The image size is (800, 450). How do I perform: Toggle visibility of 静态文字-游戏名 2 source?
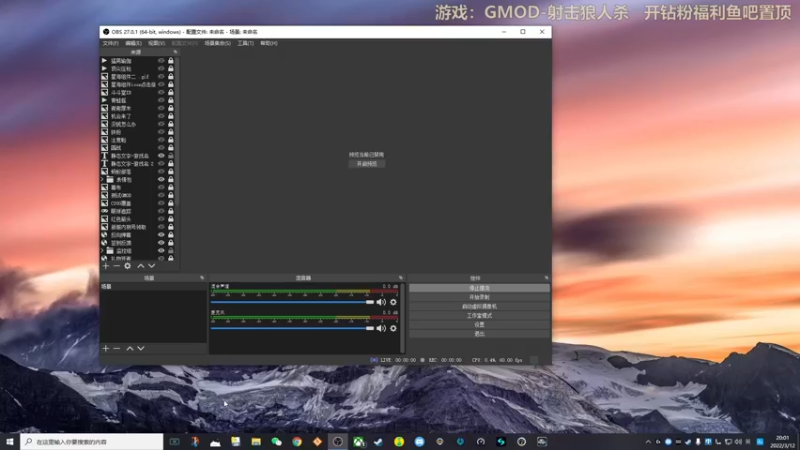click(x=161, y=164)
